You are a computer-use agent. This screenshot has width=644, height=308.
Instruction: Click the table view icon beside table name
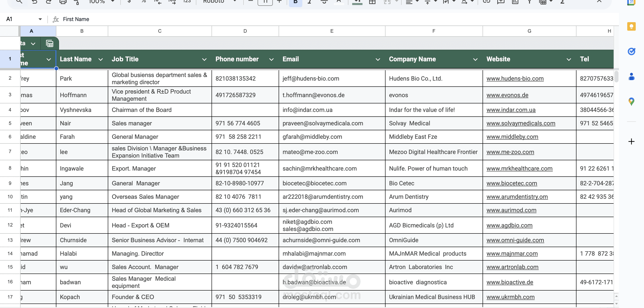click(50, 43)
